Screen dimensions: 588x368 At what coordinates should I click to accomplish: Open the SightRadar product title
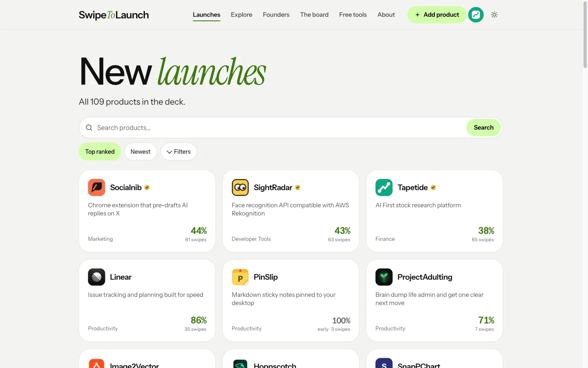click(x=273, y=188)
